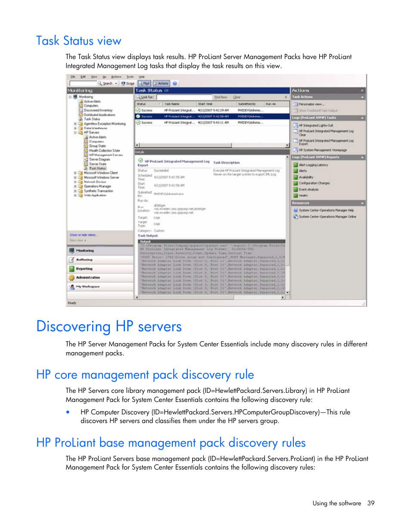Select HP Management Servers tree item
Image resolution: width=411 pixels, height=532 pixels.
tap(106, 155)
